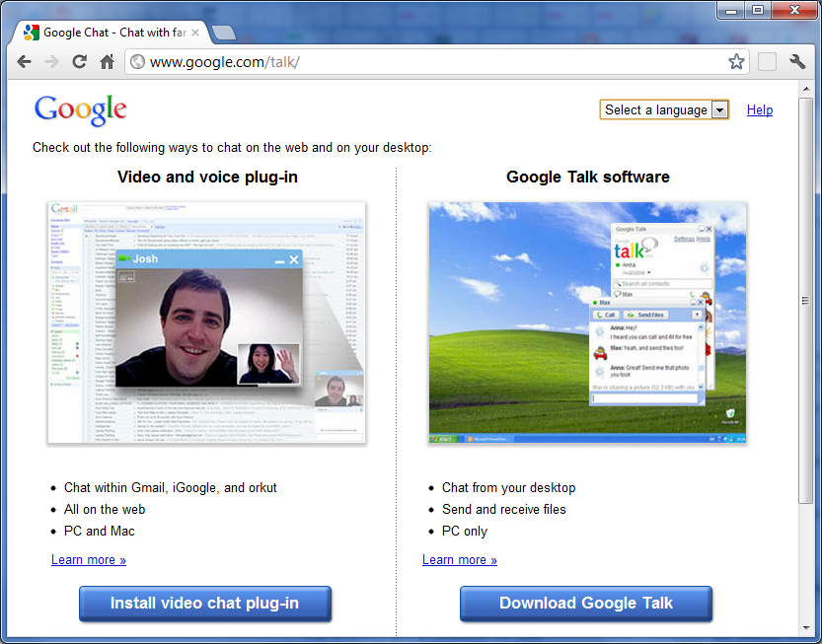
Task: Click the Video and voice plug-in heading
Action: point(207,178)
